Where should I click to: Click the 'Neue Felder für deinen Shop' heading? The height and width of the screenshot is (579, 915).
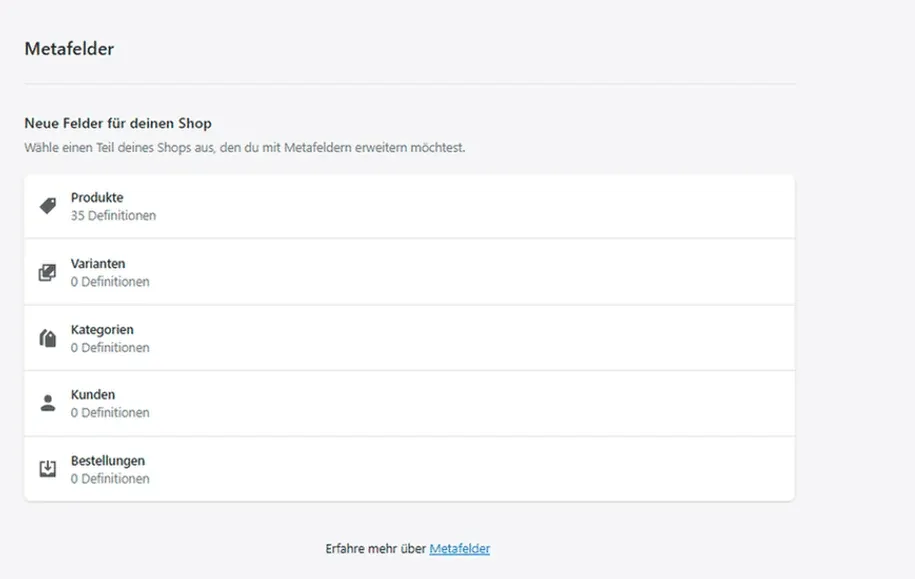click(118, 124)
